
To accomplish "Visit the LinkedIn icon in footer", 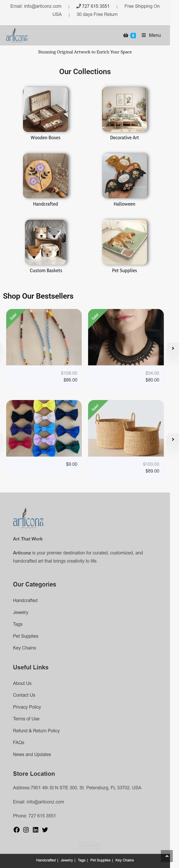I will click(36, 829).
